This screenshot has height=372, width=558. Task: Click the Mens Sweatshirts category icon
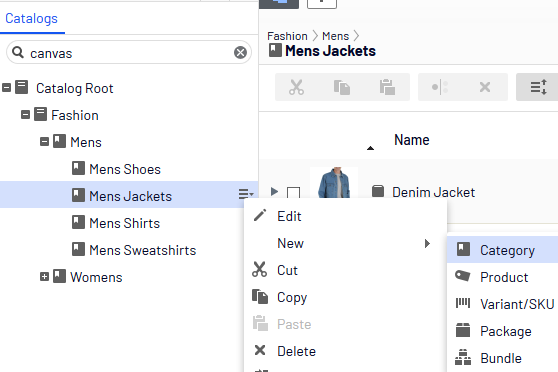(x=78, y=249)
